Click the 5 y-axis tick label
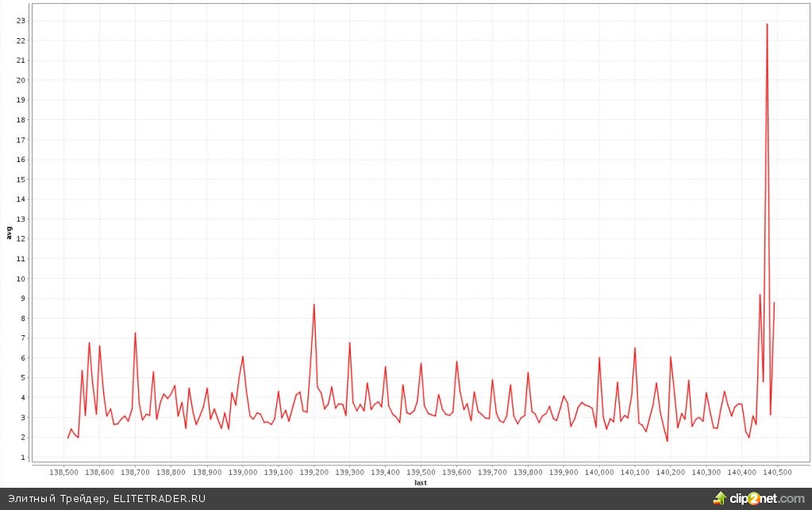 coord(22,378)
